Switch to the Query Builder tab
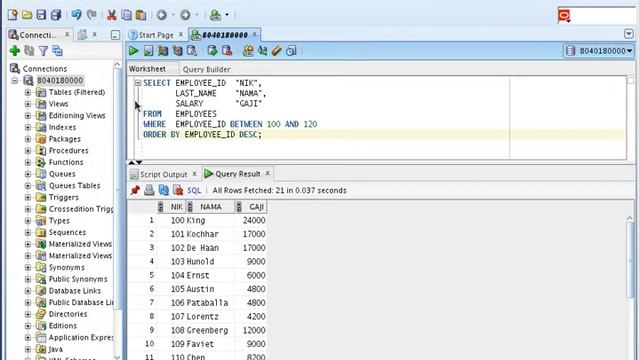The image size is (640, 360). (x=207, y=69)
